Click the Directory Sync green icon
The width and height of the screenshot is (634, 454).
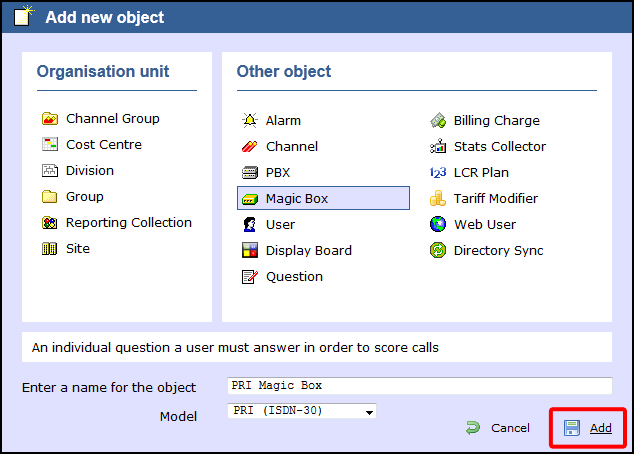pos(438,250)
